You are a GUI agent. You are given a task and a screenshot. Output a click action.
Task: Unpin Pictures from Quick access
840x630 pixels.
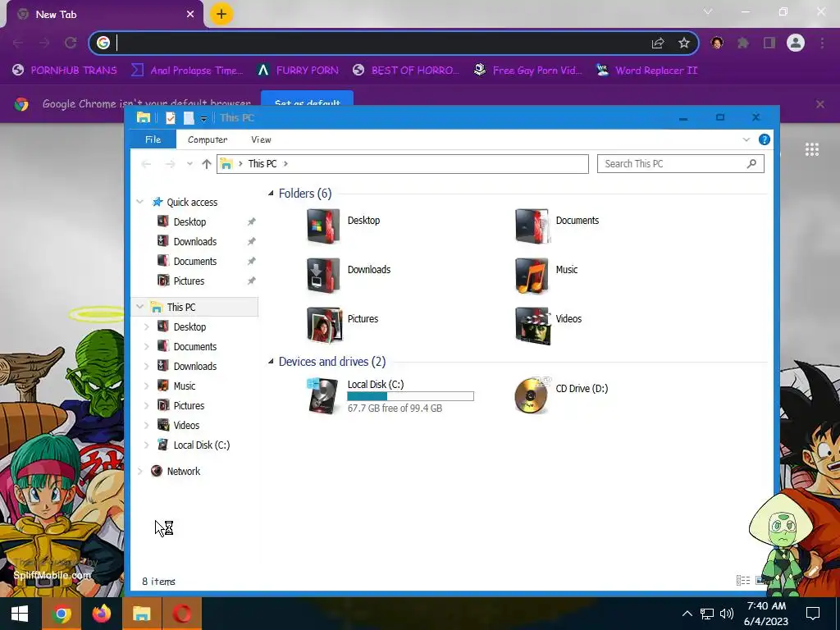tap(251, 281)
